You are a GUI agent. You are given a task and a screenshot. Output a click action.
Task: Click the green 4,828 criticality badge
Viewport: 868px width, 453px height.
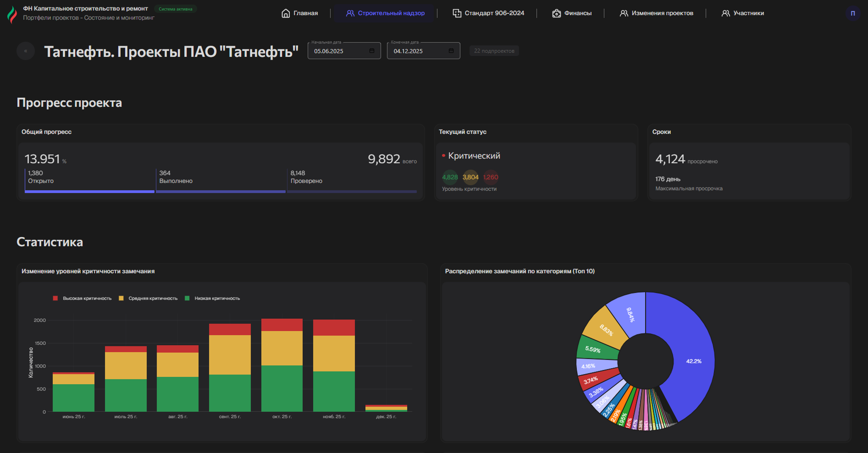click(450, 177)
